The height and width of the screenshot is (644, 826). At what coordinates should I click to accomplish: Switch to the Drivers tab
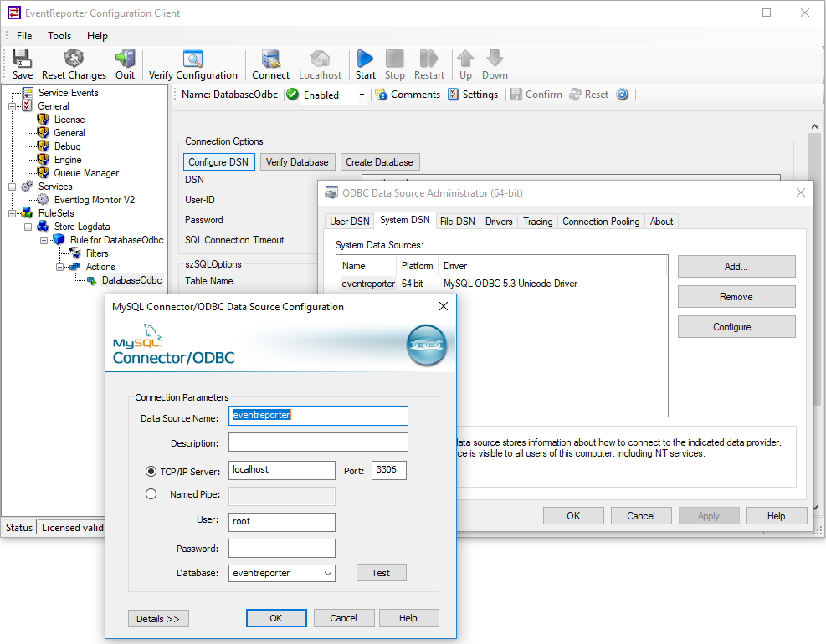coord(499,222)
